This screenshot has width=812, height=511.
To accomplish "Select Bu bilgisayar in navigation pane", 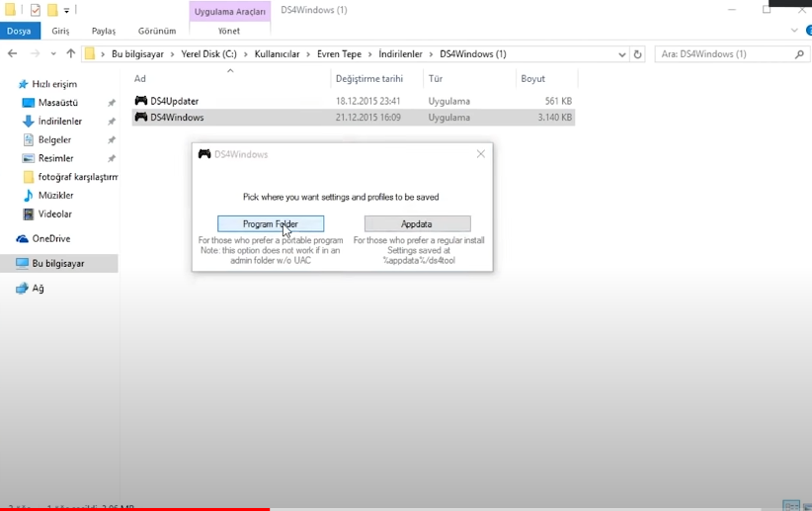I will click(x=58, y=263).
